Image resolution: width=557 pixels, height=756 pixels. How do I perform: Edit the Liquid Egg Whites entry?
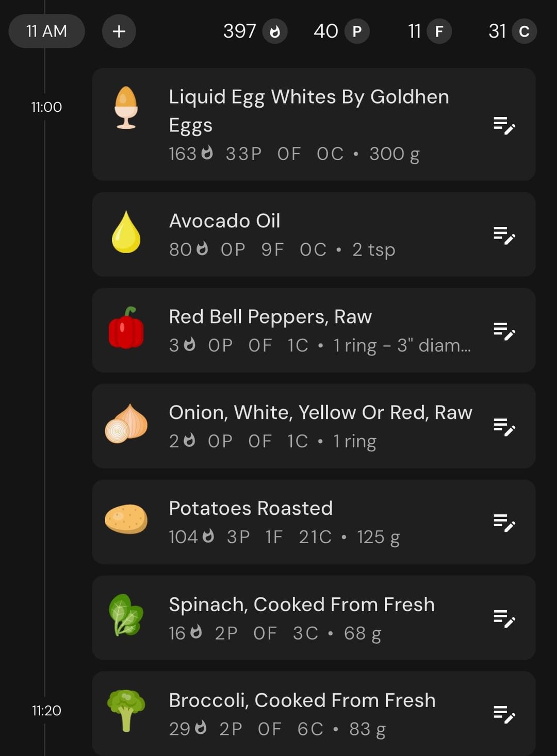504,125
